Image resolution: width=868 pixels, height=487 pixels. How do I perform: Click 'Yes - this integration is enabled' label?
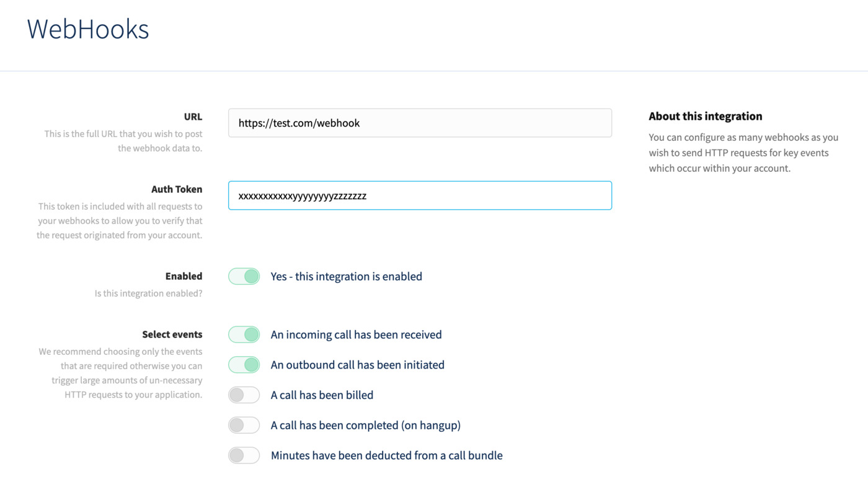[346, 276]
